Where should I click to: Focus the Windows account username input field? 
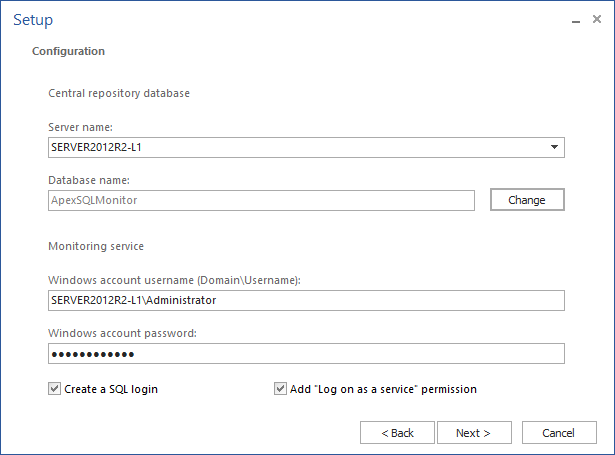(x=306, y=300)
